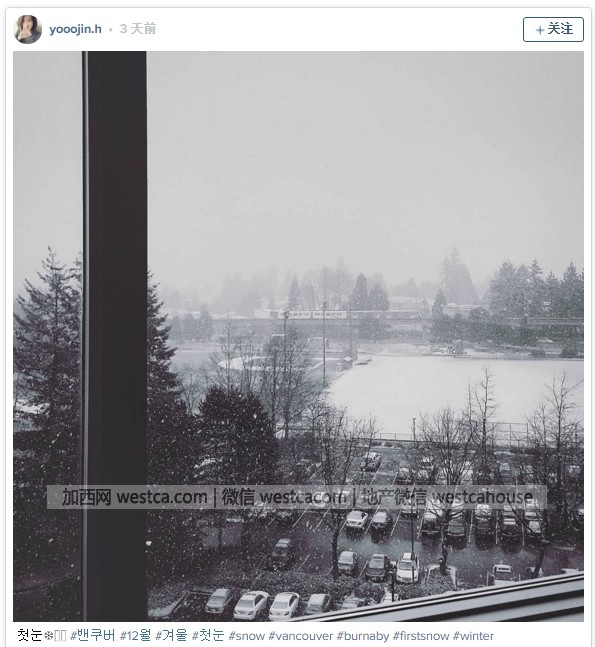Follow the user with 关注 button
Viewport: 595px width, 647px height.
pyautogui.click(x=553, y=29)
